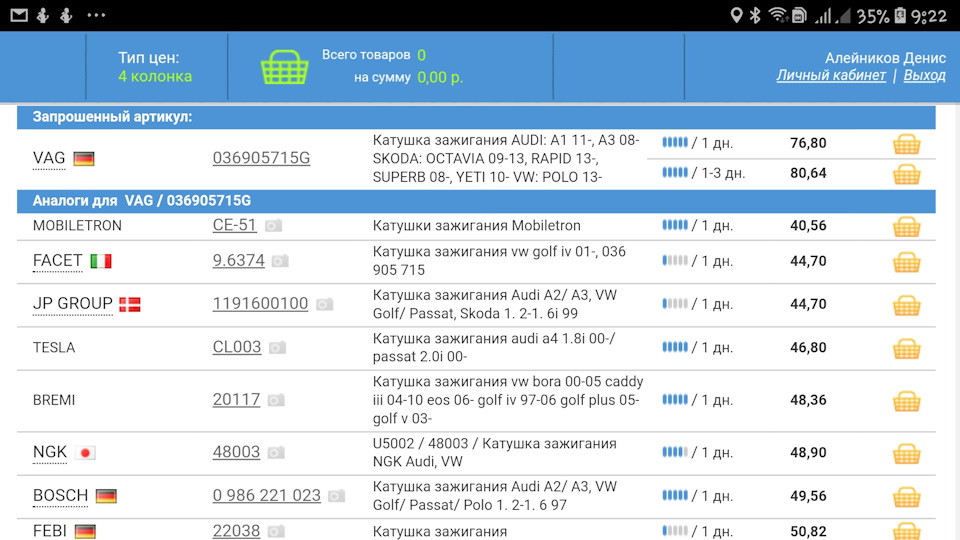Open article link 0 986 221 023

[x=267, y=495]
